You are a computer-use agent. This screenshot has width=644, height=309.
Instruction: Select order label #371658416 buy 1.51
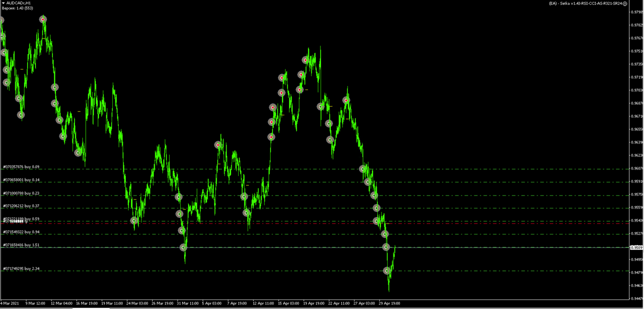pos(21,245)
